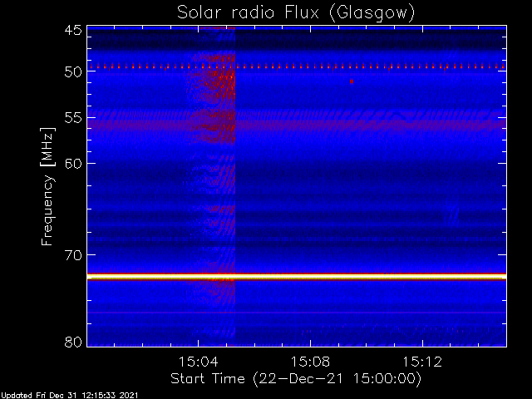Select the 50 MHz axis label
This screenshot has height=399, width=532.
[73, 72]
